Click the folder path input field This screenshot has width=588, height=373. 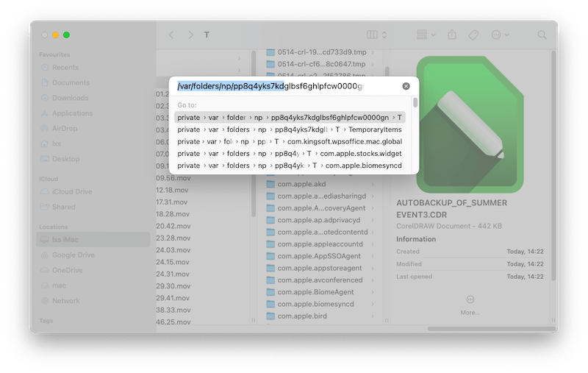pos(287,86)
